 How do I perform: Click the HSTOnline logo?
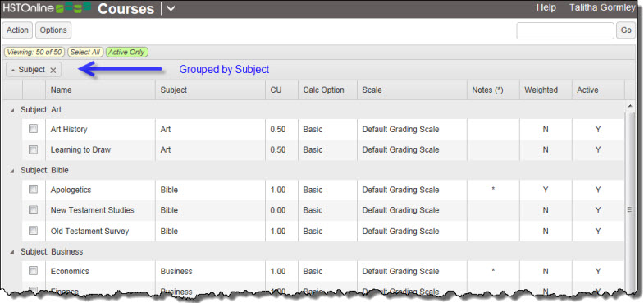coord(47,9)
